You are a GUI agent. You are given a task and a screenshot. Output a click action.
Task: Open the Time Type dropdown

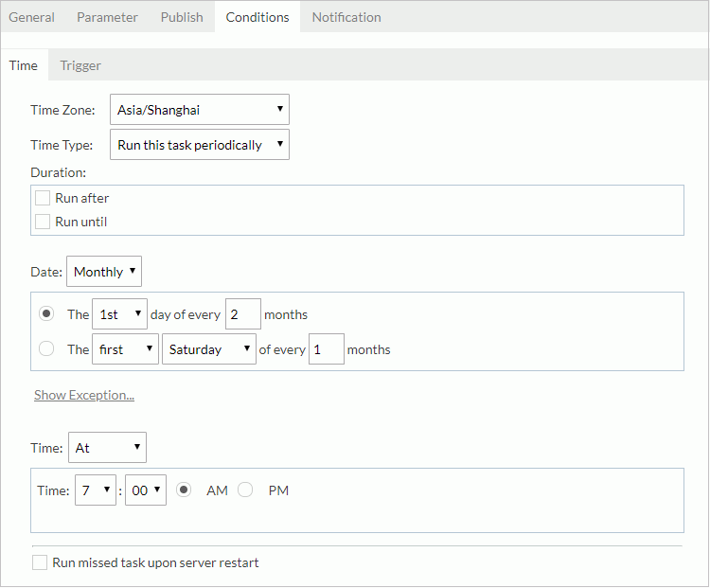click(200, 145)
